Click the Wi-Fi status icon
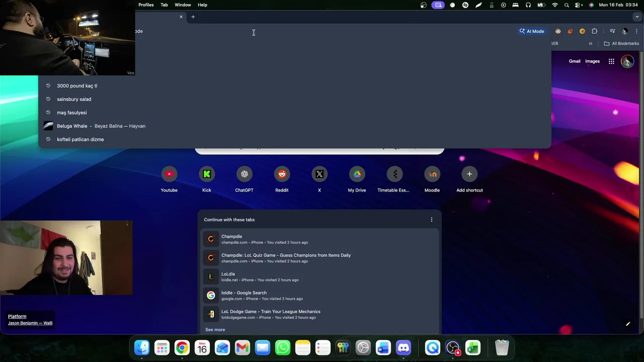The image size is (644, 362). tap(555, 5)
